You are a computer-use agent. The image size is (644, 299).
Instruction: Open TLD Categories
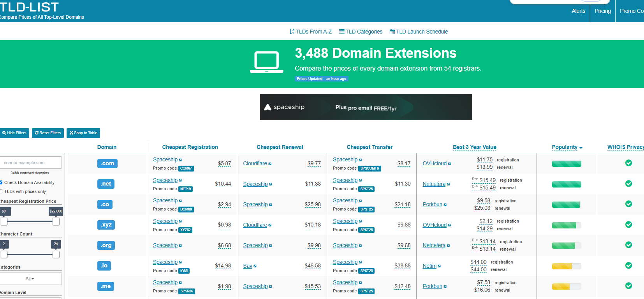[361, 32]
